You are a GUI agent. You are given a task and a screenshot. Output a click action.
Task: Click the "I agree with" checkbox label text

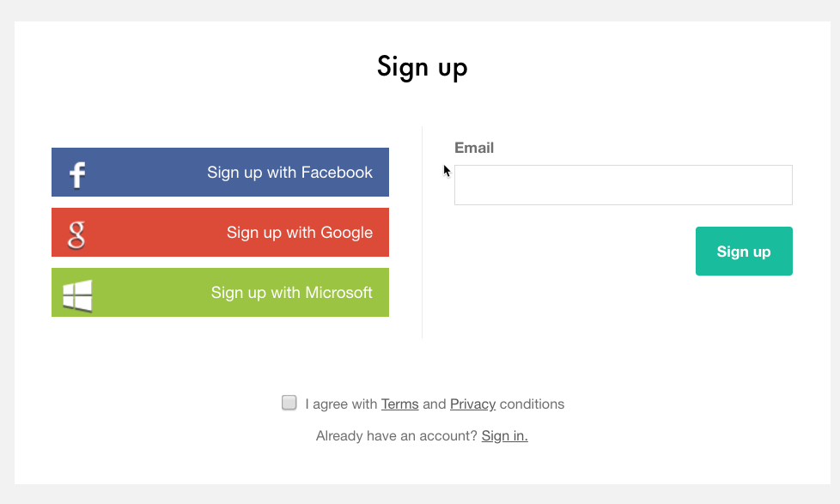[341, 404]
